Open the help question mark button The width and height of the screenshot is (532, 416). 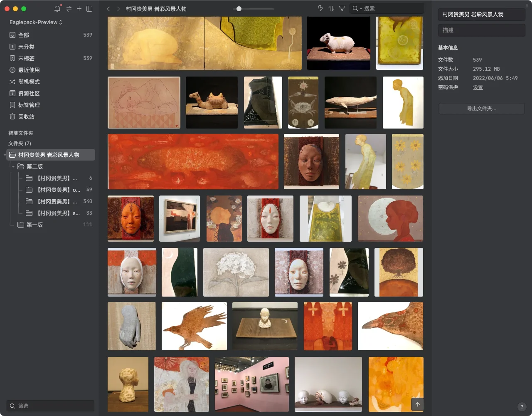pos(522,407)
